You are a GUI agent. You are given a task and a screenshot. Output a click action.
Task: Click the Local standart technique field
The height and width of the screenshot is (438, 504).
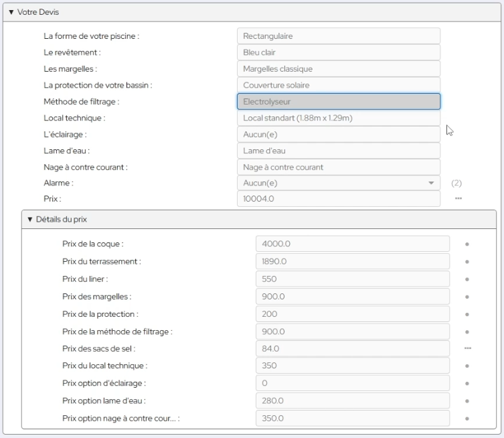pos(339,118)
